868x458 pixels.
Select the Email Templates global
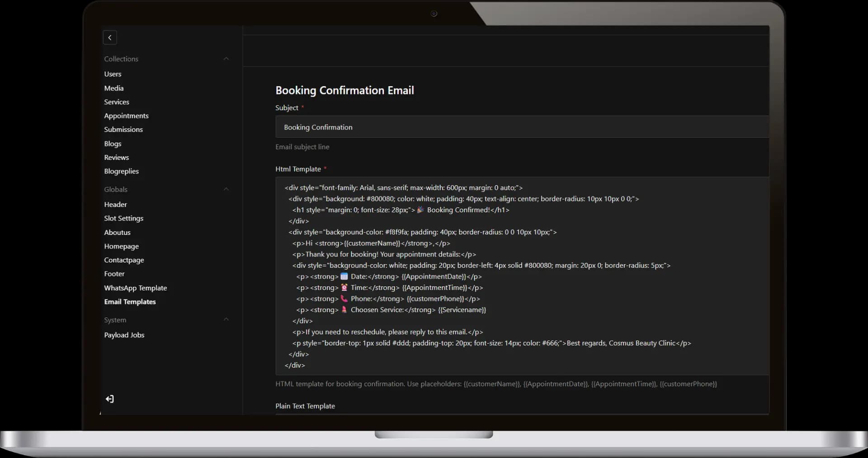130,302
